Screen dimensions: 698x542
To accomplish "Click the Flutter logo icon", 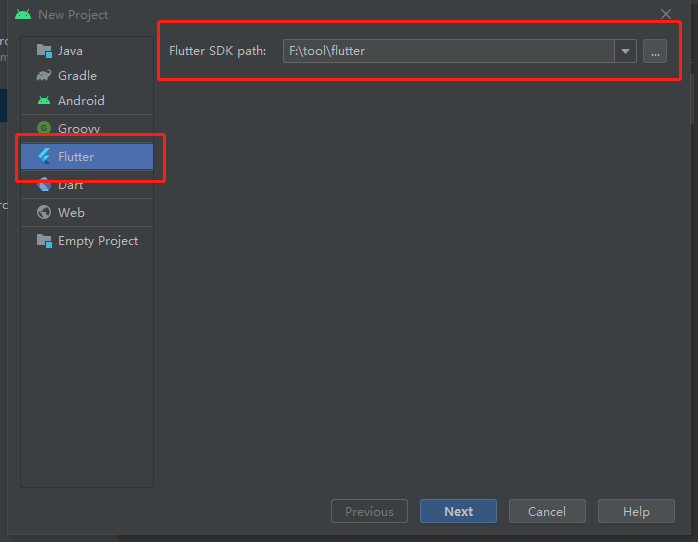I will [x=44, y=156].
